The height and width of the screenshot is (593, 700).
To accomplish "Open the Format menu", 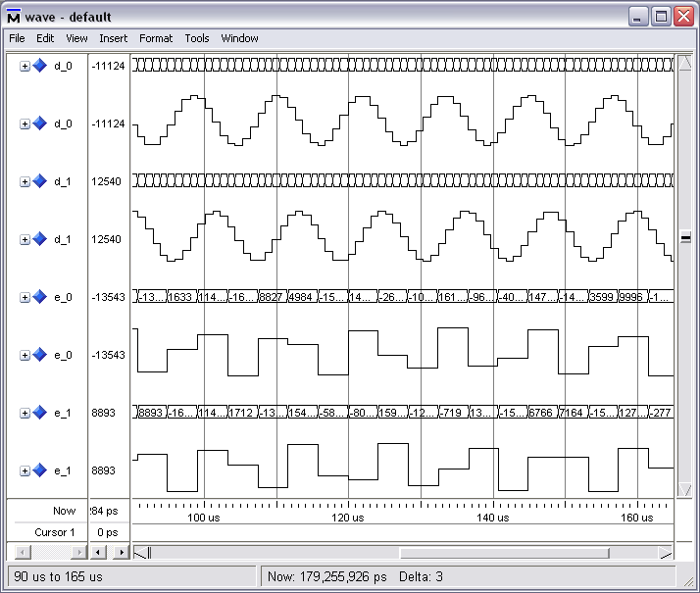I will [155, 38].
